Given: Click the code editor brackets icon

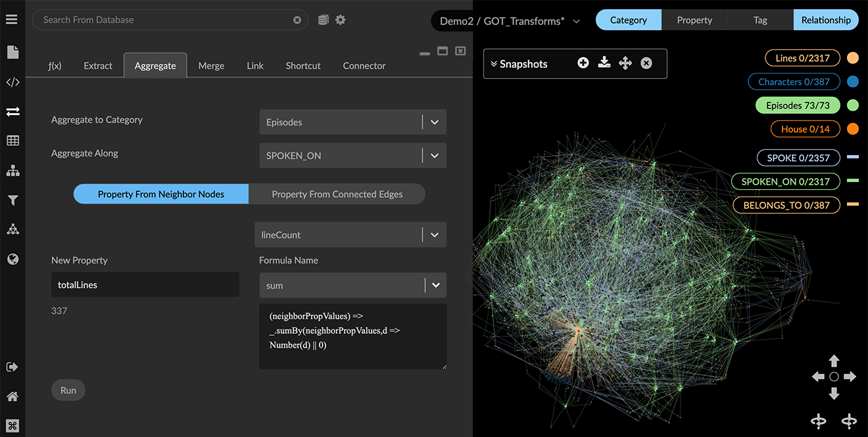Looking at the screenshot, I should coord(12,82).
